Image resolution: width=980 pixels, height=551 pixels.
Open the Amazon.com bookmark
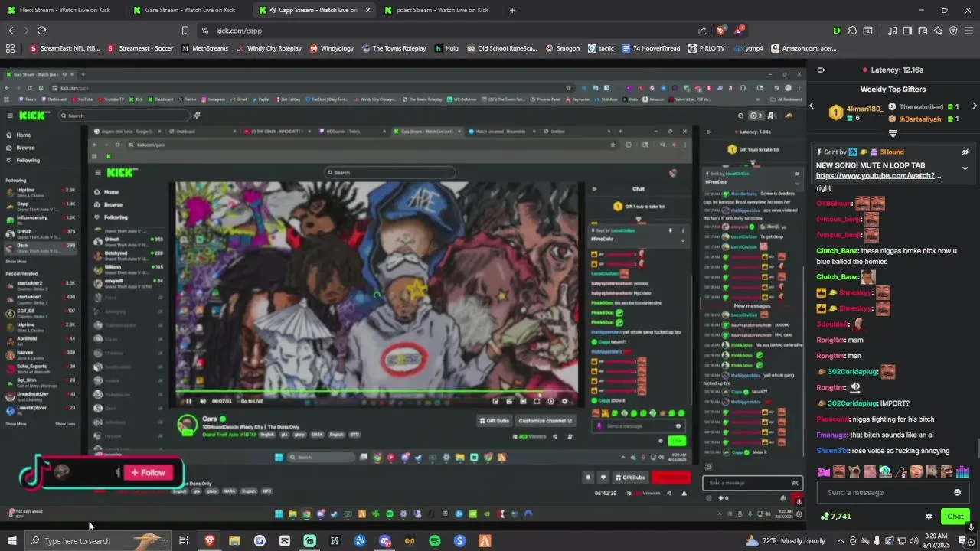click(804, 48)
